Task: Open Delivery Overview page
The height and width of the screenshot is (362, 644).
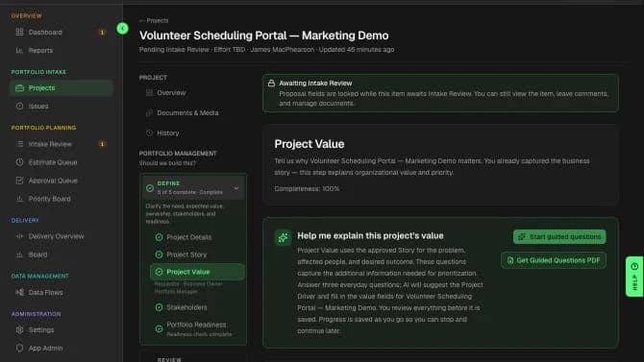Action: tap(61, 236)
